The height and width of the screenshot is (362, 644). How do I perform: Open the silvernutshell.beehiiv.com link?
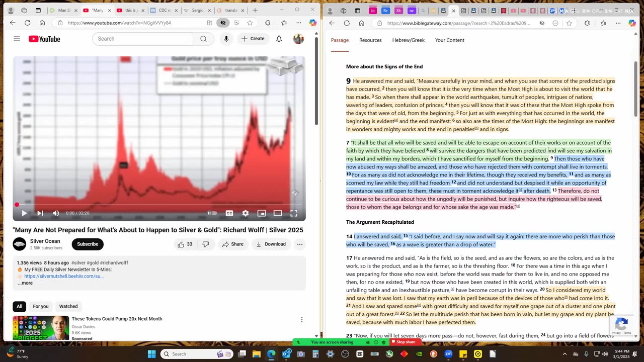pyautogui.click(x=64, y=276)
